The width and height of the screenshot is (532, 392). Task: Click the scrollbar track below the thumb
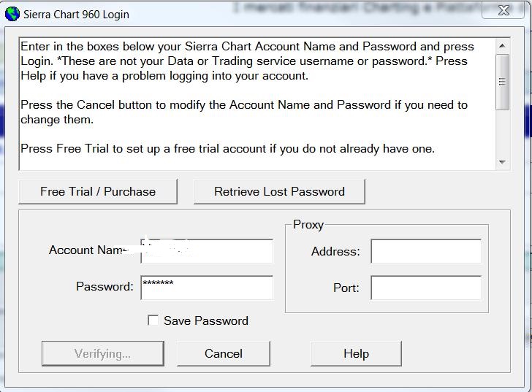[x=503, y=133]
